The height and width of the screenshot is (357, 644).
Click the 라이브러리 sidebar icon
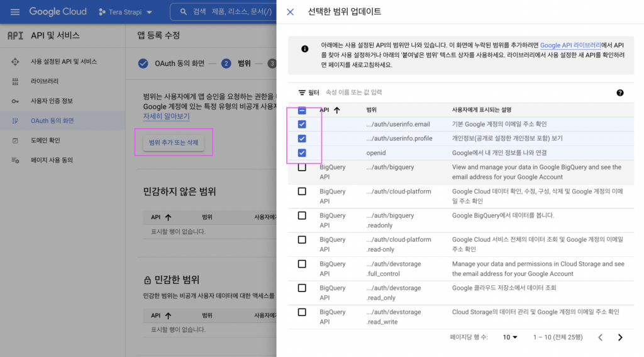tap(15, 81)
